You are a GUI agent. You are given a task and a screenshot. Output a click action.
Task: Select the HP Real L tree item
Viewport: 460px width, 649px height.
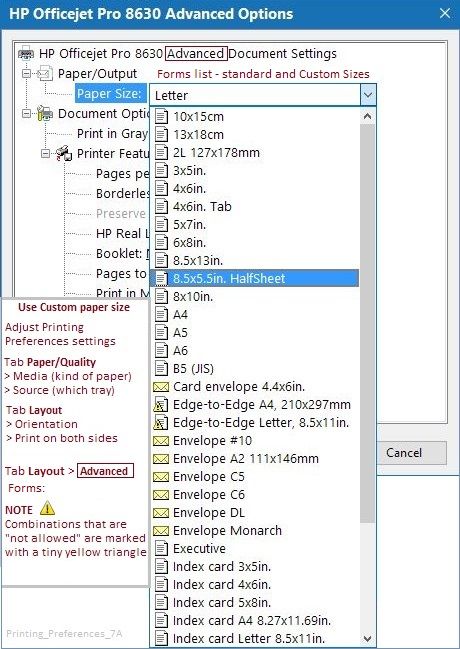[x=123, y=233]
